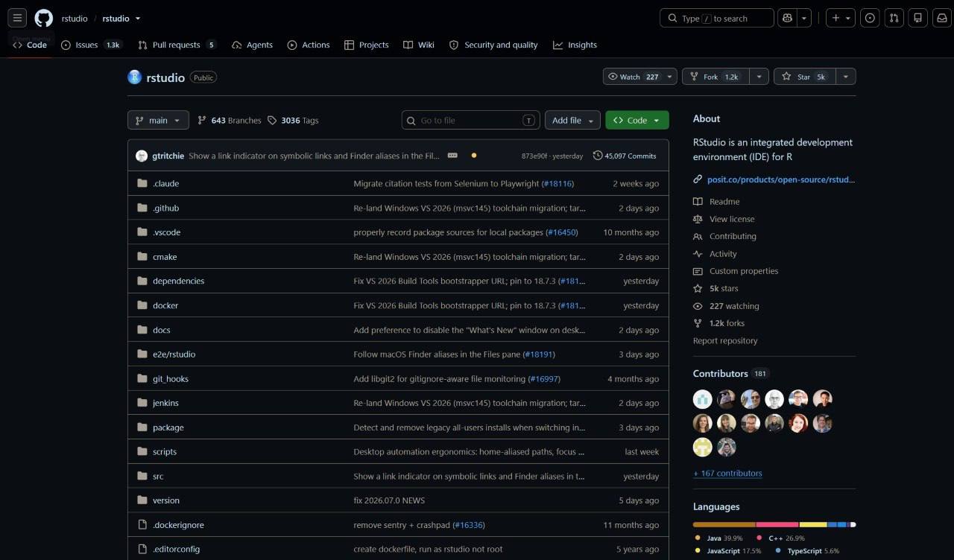The height and width of the screenshot is (560, 954).
Task: Click the star icon beside 5k stars
Action: point(698,288)
